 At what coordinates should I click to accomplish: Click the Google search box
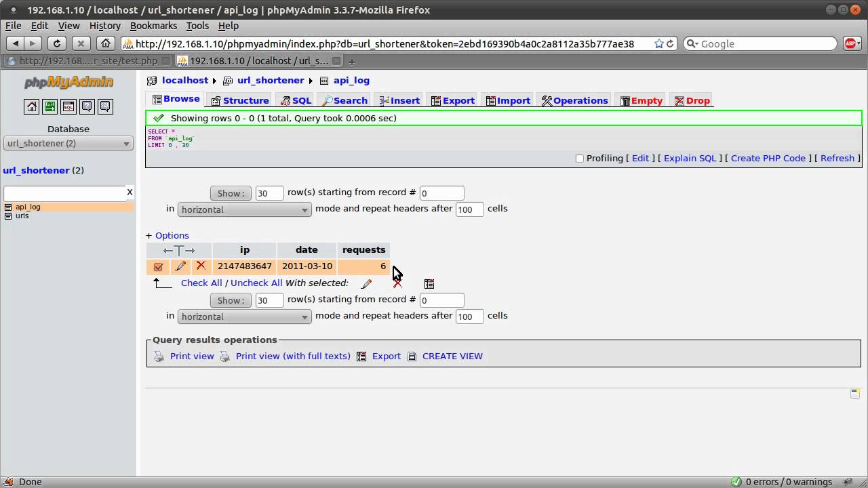click(766, 43)
